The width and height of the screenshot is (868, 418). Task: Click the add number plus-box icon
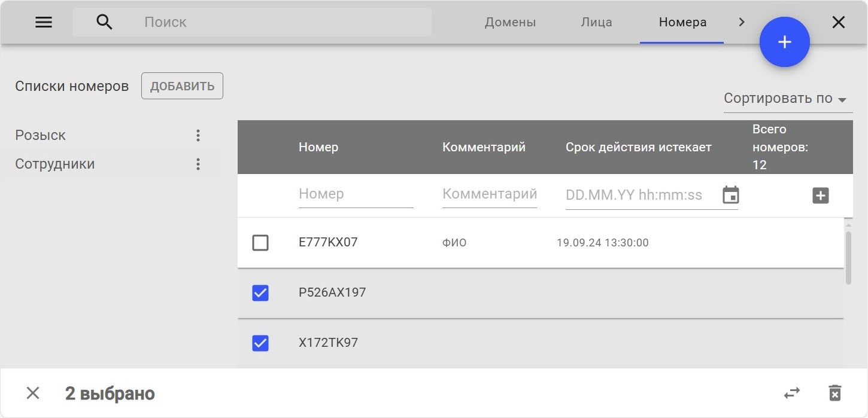pos(820,195)
